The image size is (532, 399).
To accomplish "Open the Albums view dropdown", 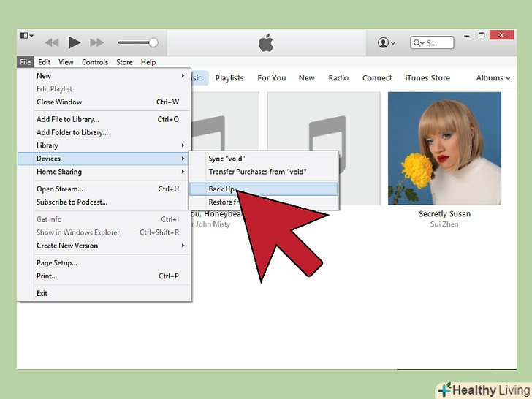I will [493, 78].
